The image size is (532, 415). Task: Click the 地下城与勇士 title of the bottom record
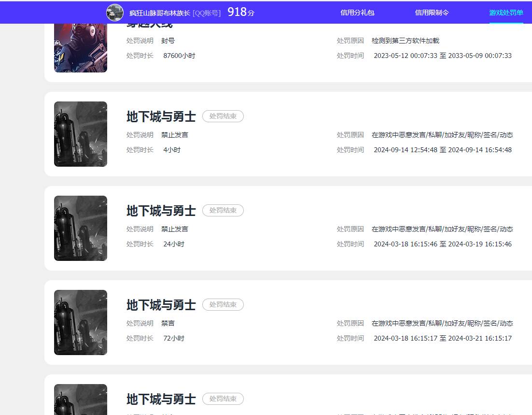(160, 399)
